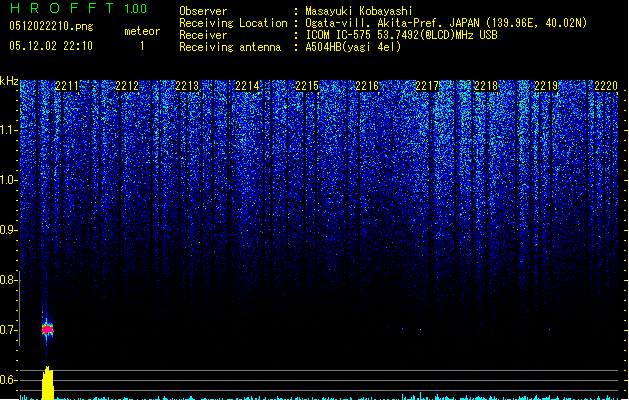The height and width of the screenshot is (400, 629).
Task: Click the yellow signal strength peak bar
Action: pos(48,383)
